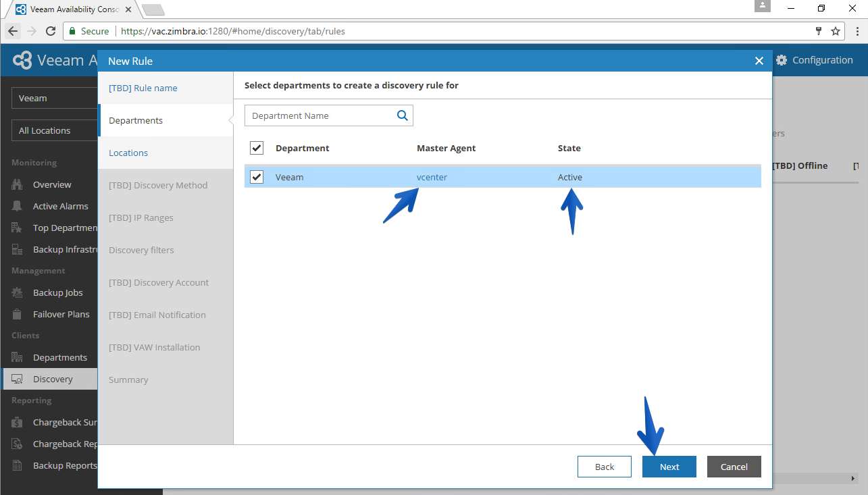Screen dimensions: 868x495
Task: Click the Discovery monitor icon
Action: pos(18,379)
